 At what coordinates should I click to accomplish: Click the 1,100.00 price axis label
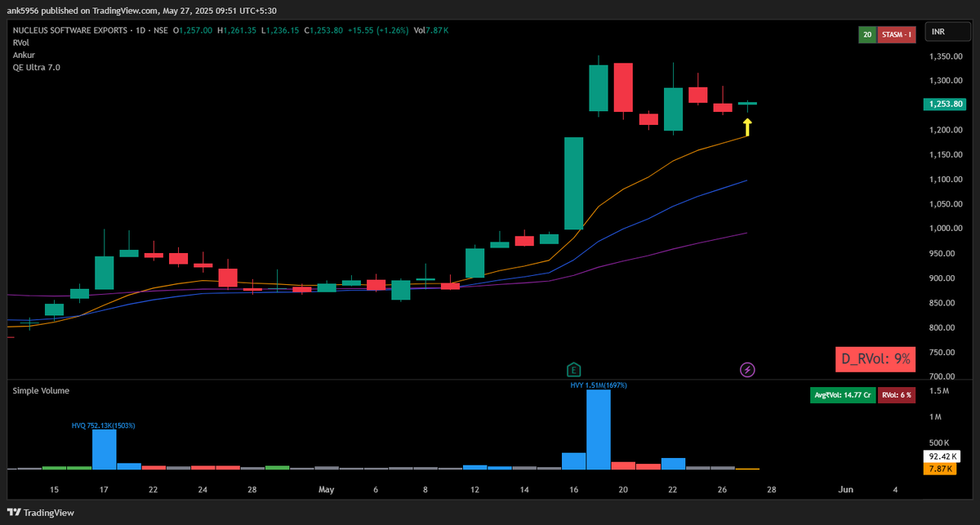pyautogui.click(x=944, y=180)
